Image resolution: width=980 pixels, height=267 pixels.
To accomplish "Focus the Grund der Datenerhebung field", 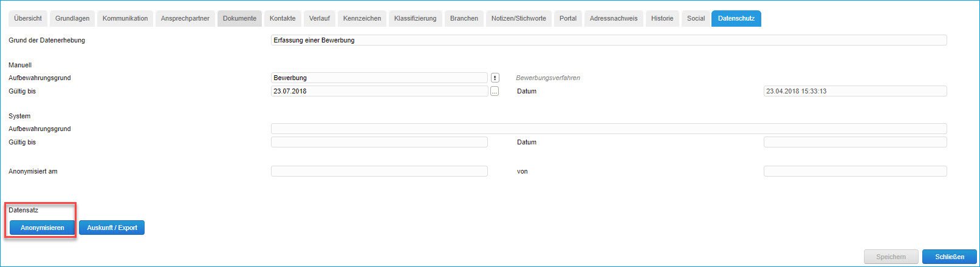I will pyautogui.click(x=608, y=40).
